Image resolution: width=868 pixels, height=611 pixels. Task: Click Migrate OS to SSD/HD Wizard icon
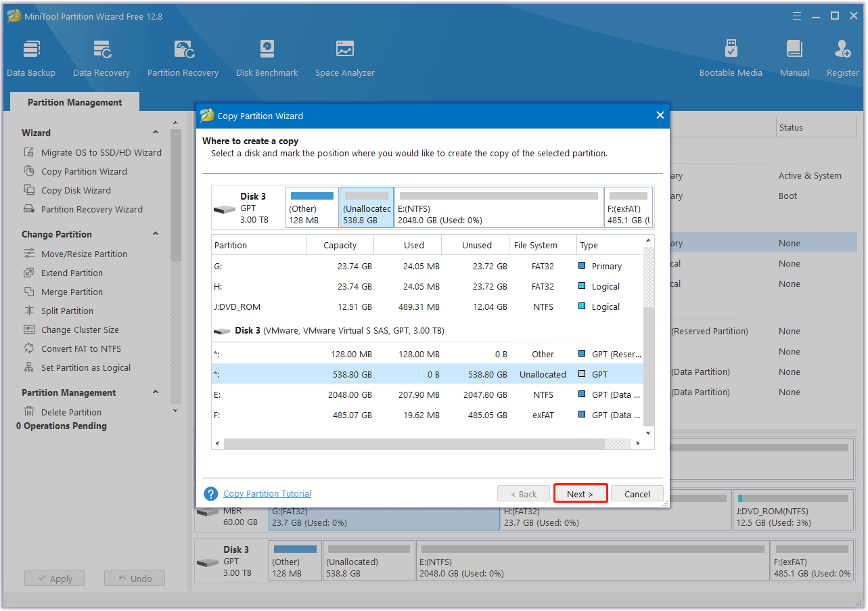(x=29, y=152)
